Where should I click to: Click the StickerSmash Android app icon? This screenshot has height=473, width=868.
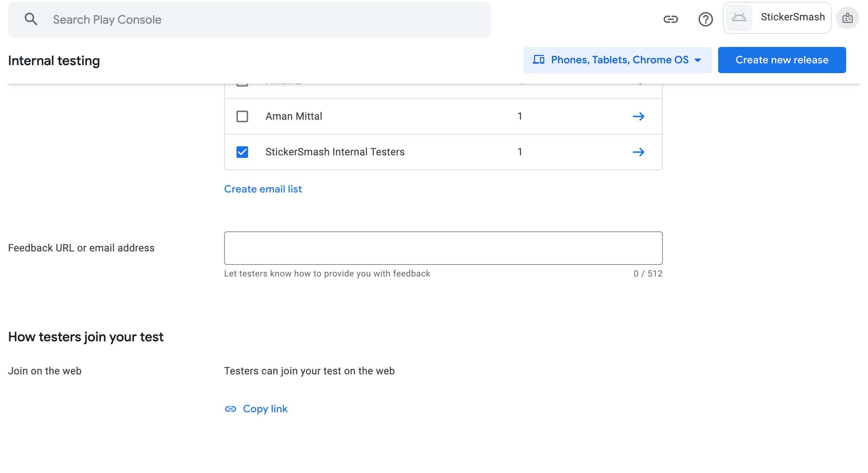[739, 18]
